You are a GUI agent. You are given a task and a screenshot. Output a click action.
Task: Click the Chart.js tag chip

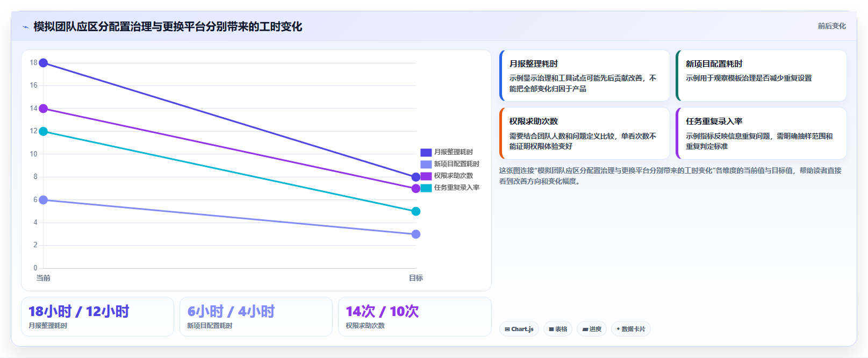pyautogui.click(x=519, y=329)
